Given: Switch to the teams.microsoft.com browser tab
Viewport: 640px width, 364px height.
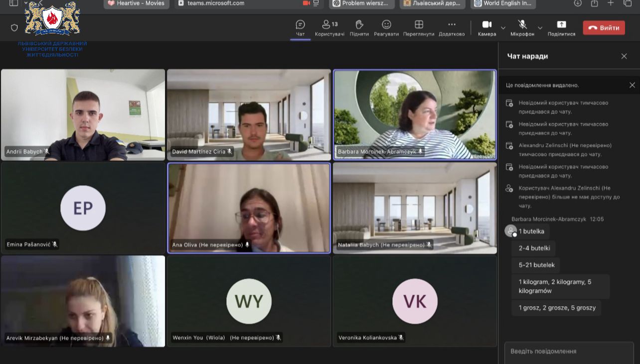Looking at the screenshot, I should pyautogui.click(x=216, y=3).
